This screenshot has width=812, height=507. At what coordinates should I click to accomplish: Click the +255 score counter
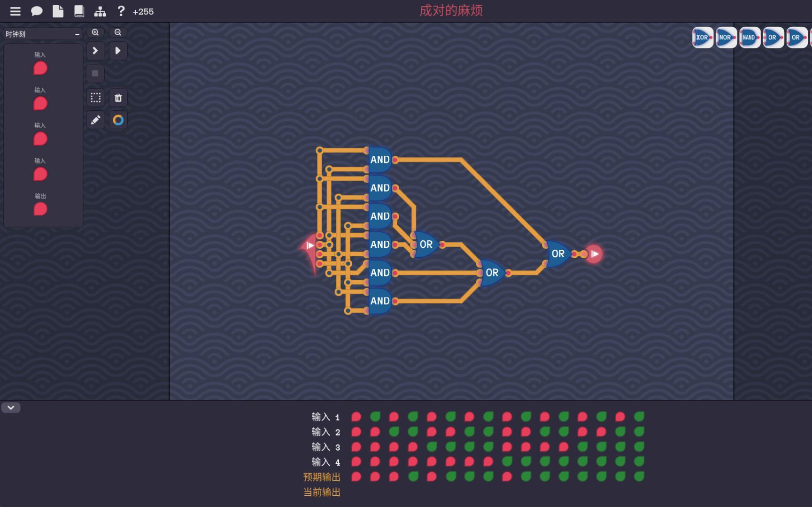point(143,12)
